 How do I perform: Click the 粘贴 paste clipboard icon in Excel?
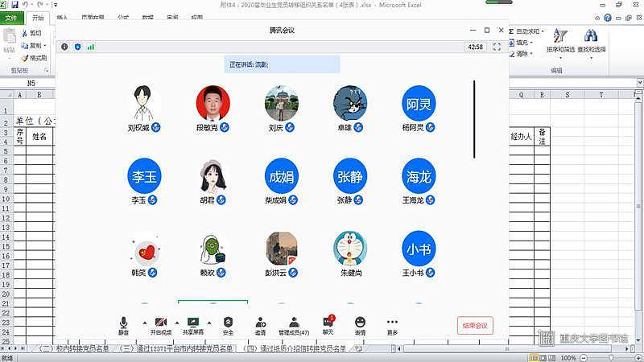coord(10,36)
